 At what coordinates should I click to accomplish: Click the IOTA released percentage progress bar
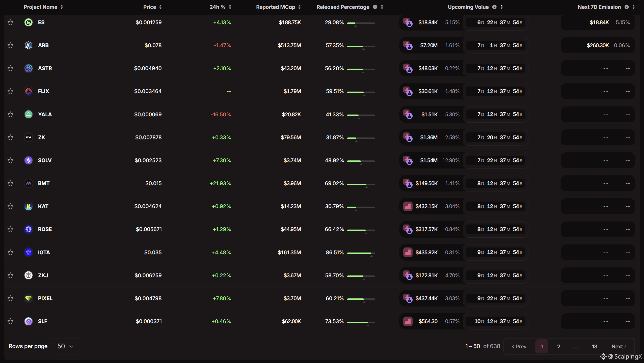361,253
